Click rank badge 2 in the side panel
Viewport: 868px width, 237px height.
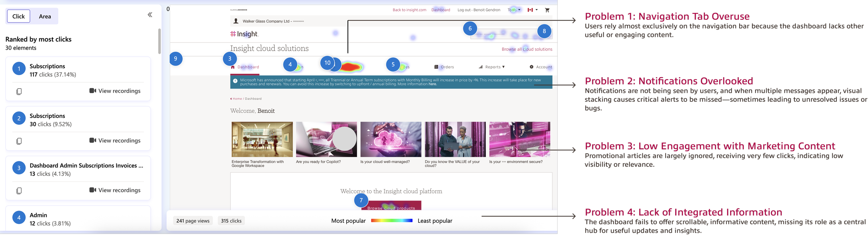point(19,119)
